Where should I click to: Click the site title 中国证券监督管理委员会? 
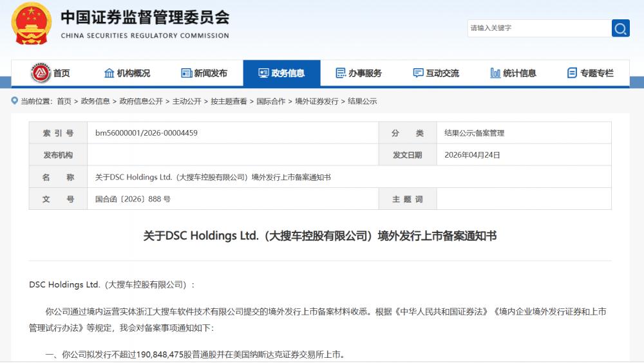(145, 17)
